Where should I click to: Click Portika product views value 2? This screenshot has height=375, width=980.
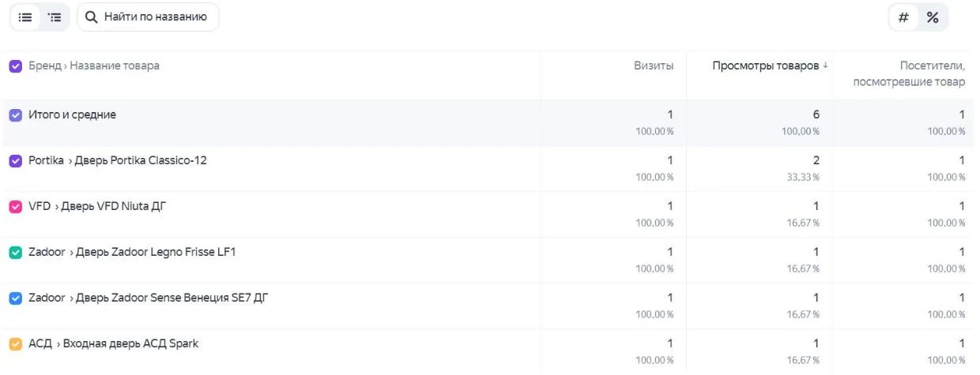click(x=816, y=161)
